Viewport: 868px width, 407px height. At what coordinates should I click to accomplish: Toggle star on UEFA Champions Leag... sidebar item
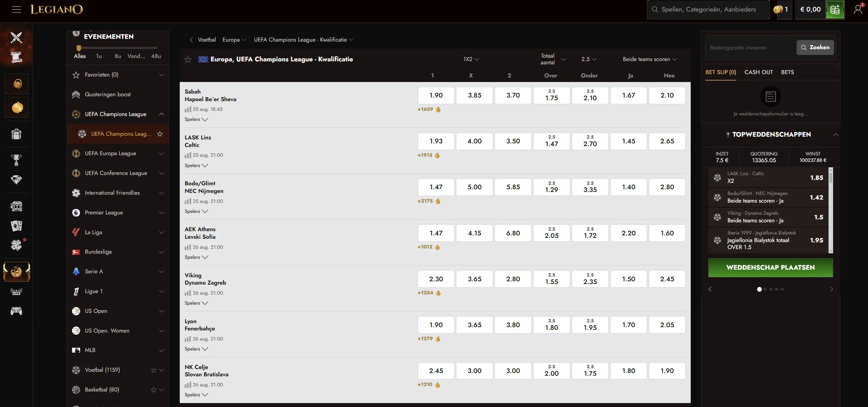tap(160, 134)
